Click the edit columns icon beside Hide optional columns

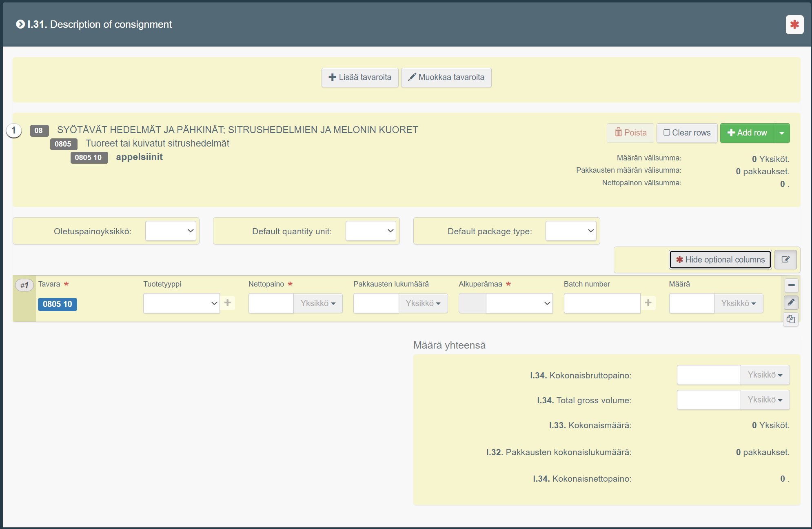point(785,260)
